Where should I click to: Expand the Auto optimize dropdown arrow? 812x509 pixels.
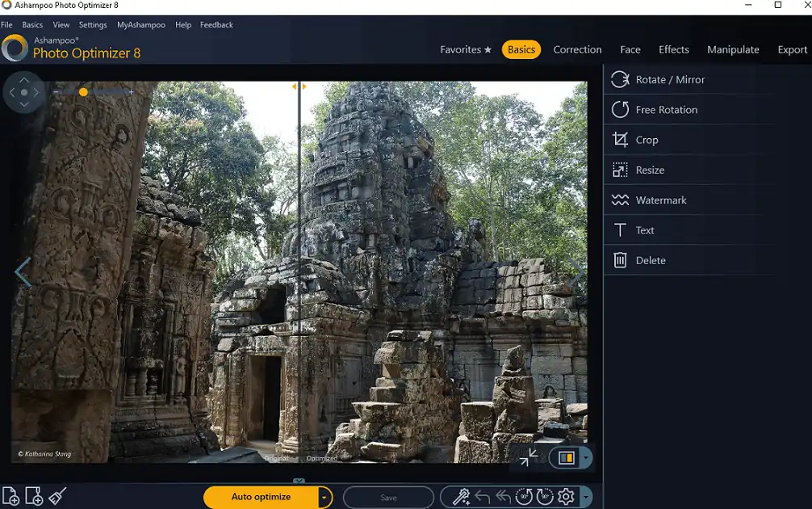[x=324, y=497]
